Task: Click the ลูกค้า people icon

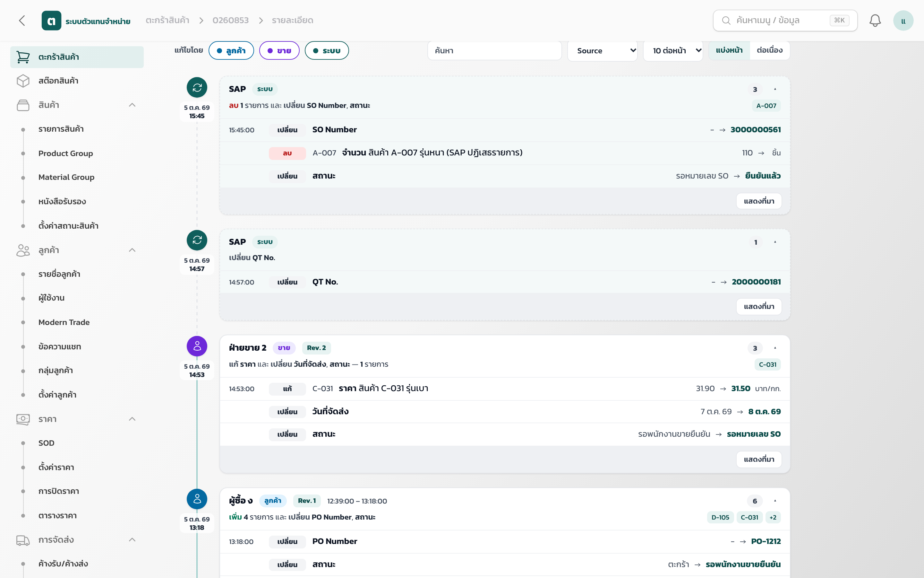Action: pos(23,250)
